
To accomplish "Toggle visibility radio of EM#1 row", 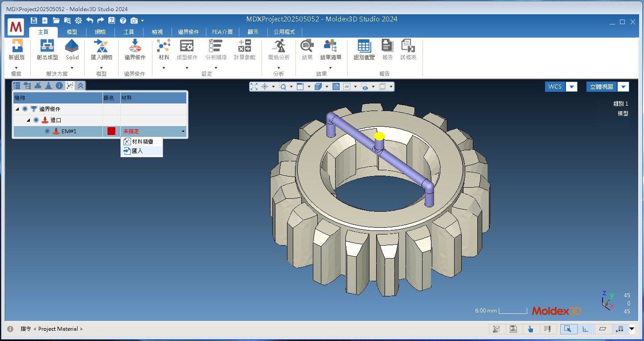I will [47, 131].
